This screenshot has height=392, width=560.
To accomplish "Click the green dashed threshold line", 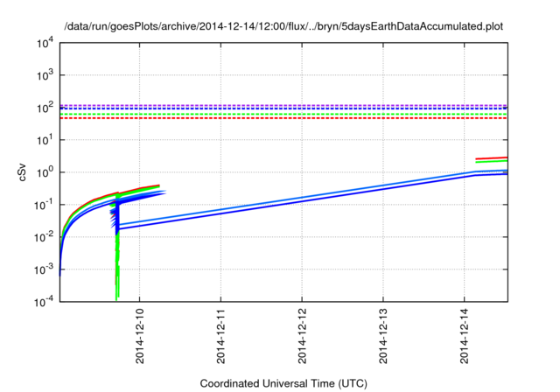I will click(x=283, y=115).
